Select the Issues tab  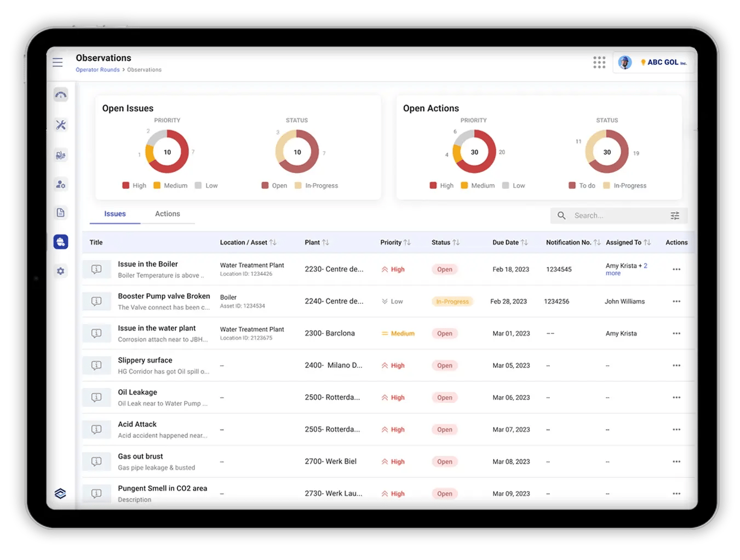pyautogui.click(x=114, y=213)
